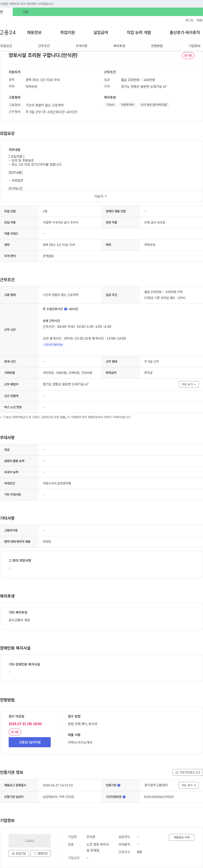Click the 월급 230만원 ~ 240만원 wage text

coord(138,80)
